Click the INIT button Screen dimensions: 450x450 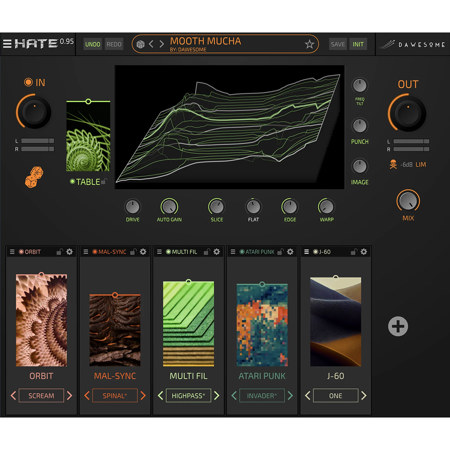[x=358, y=44]
